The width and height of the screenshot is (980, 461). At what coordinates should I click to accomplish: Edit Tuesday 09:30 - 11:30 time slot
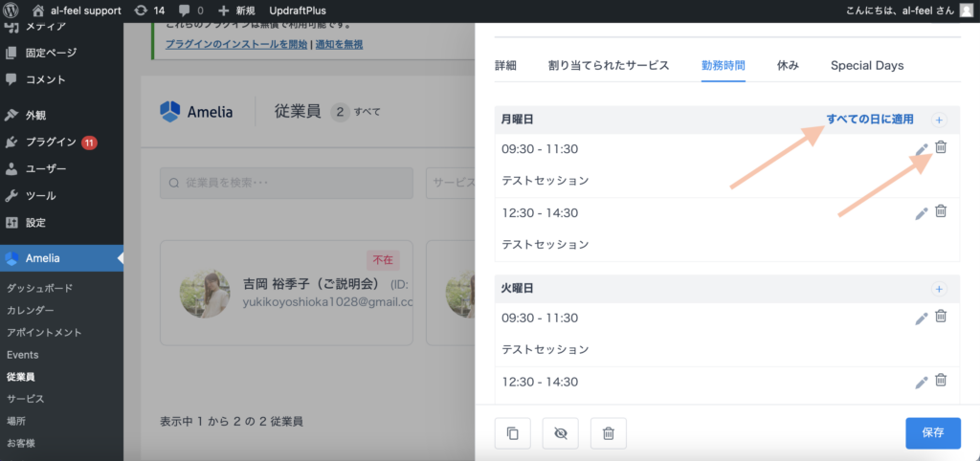pyautogui.click(x=921, y=318)
